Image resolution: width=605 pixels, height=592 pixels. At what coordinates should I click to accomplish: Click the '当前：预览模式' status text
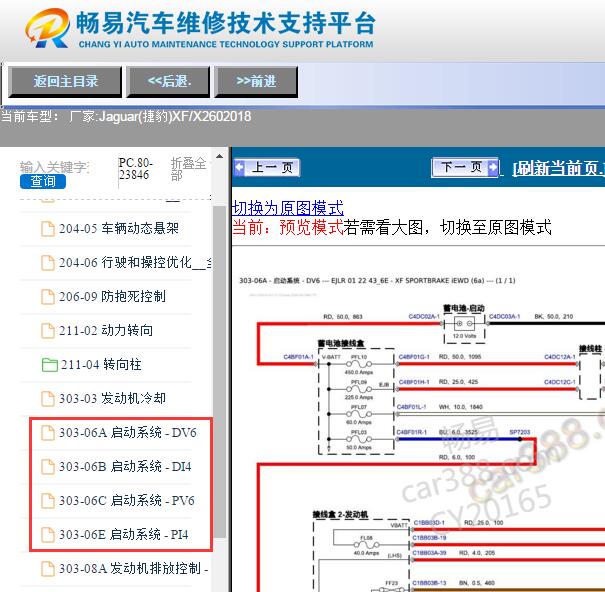[287, 227]
